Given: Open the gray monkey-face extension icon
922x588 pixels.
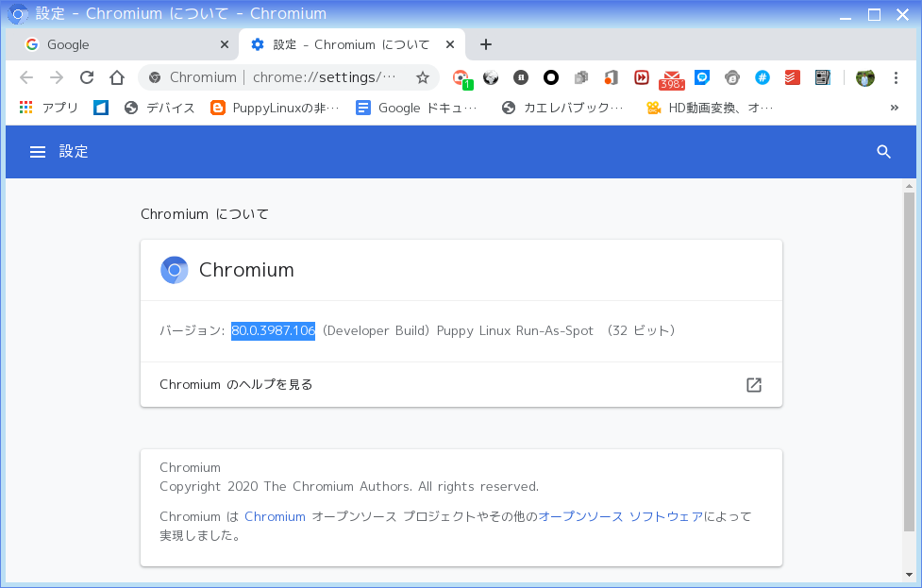Looking at the screenshot, I should point(732,77).
